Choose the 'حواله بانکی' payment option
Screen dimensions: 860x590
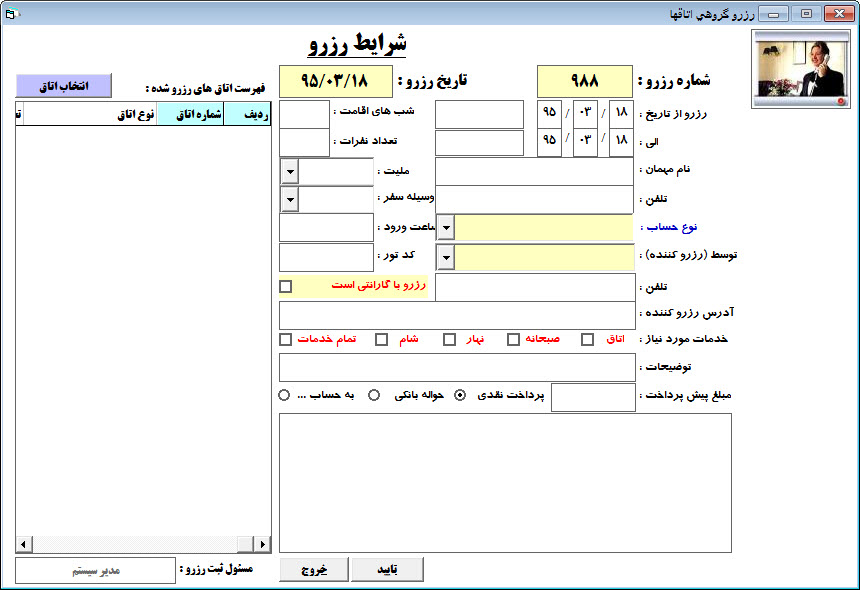(x=374, y=395)
